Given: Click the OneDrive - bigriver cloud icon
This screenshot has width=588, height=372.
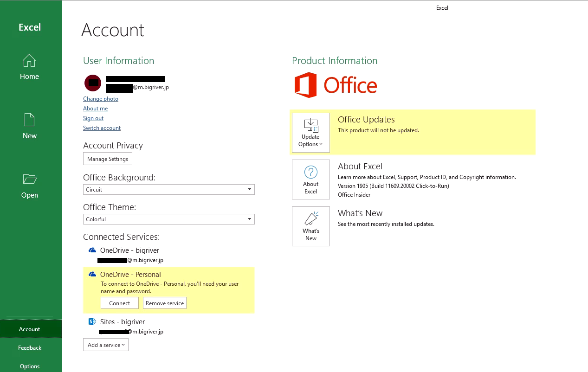Looking at the screenshot, I should [x=92, y=250].
